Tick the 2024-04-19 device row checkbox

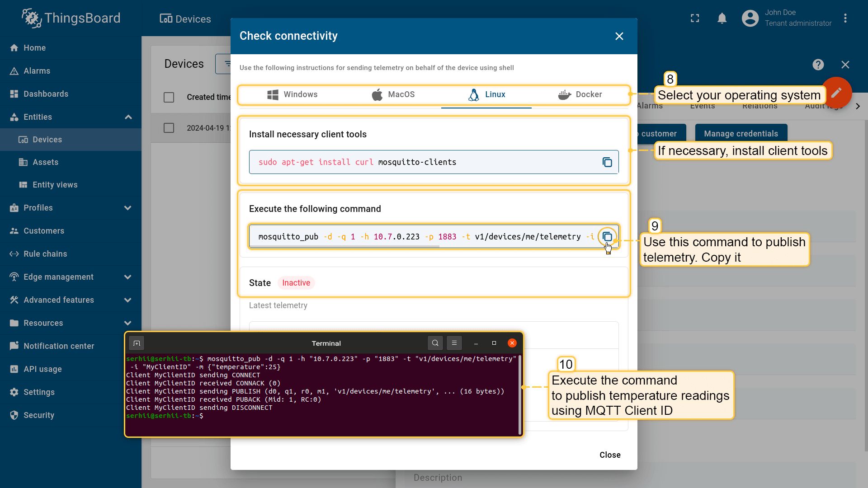pos(169,128)
